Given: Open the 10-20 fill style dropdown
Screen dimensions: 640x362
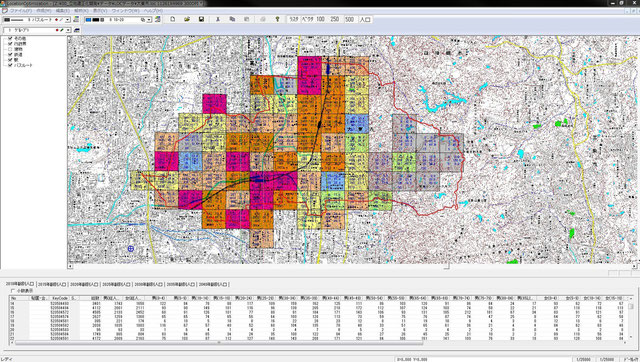Looking at the screenshot, I should [x=149, y=20].
